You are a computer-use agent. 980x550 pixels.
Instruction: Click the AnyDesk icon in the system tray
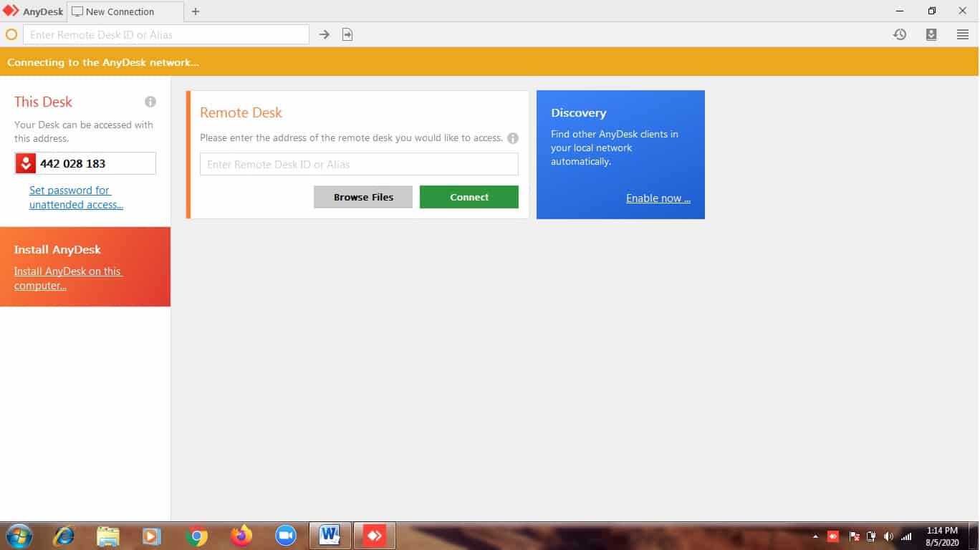[x=833, y=536]
